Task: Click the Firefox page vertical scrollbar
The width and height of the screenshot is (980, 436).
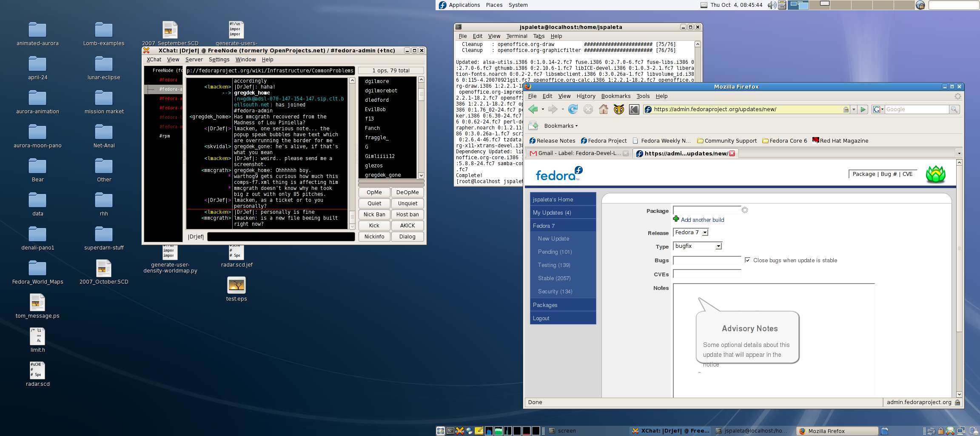Action: 959,278
